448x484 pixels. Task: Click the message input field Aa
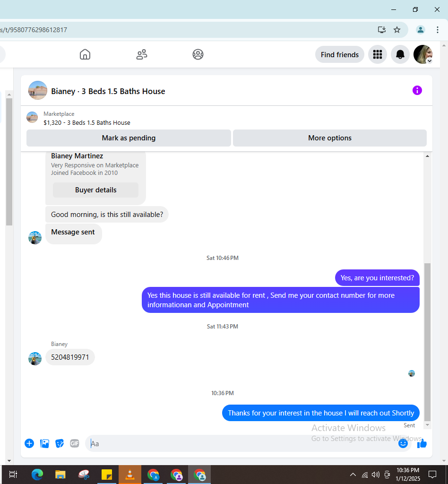click(241, 443)
